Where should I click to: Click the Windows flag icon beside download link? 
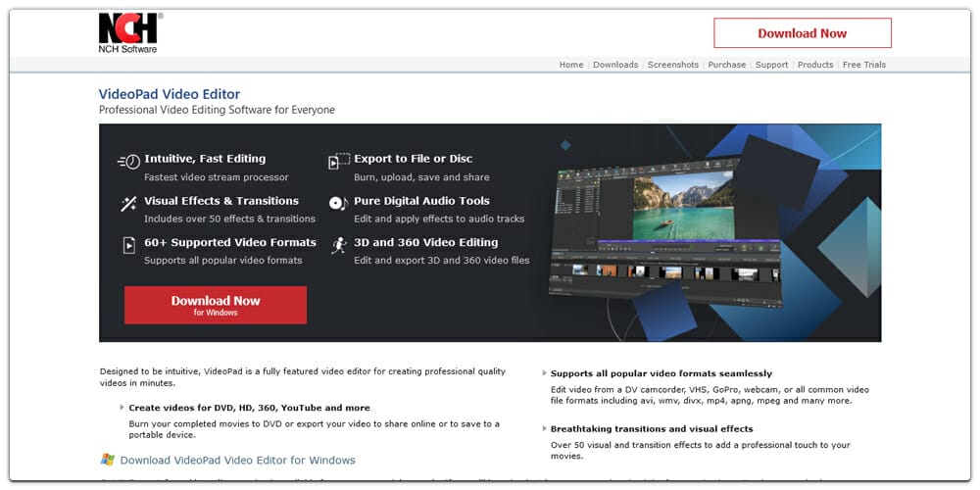tap(108, 460)
